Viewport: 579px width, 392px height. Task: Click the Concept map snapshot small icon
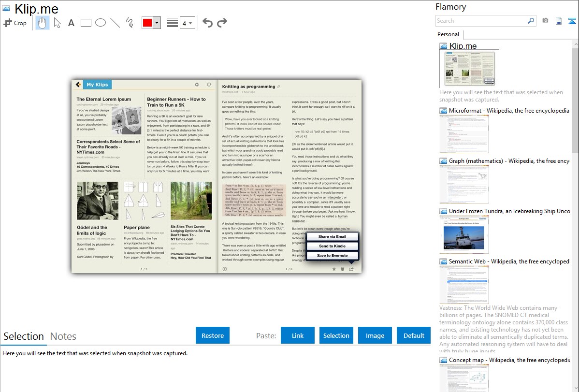443,360
